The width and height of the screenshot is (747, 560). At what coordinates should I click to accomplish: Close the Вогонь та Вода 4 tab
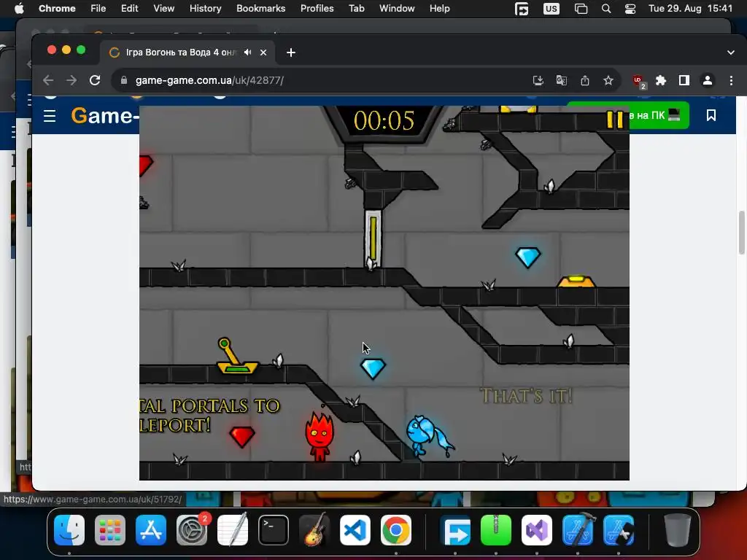click(x=263, y=52)
